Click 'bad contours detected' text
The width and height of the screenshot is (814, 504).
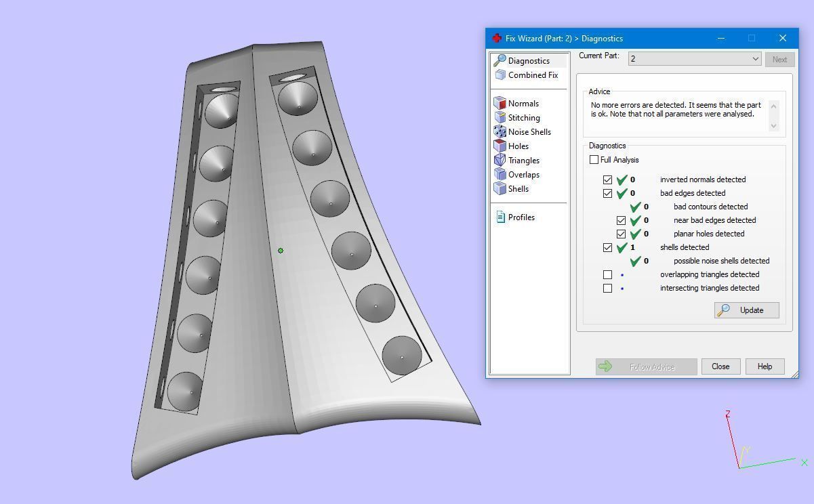710,207
